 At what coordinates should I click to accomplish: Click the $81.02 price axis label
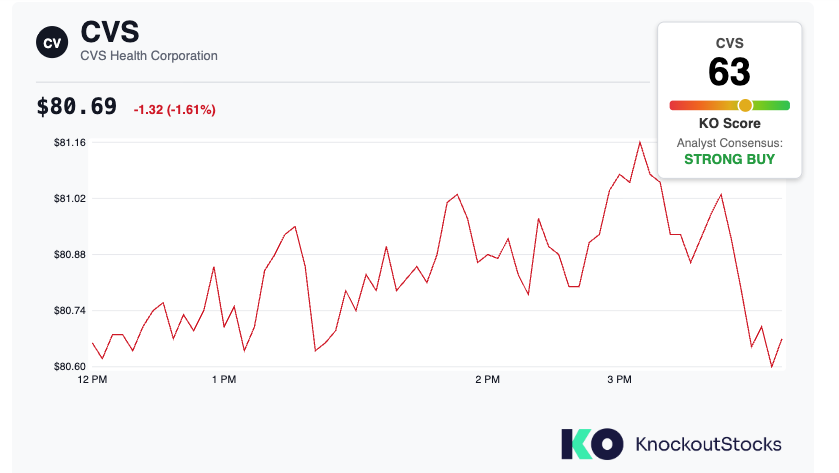point(70,199)
